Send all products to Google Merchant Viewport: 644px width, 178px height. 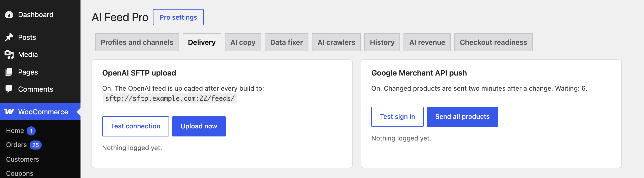462,117
